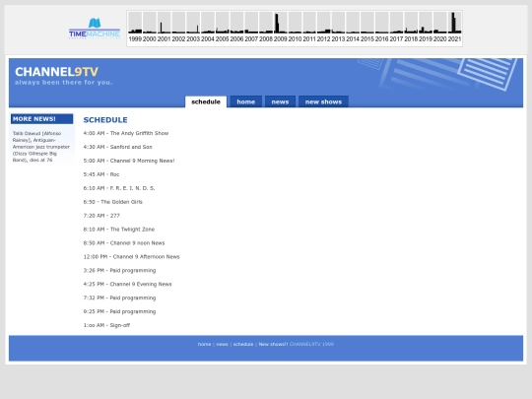Click the footer New shows!! link
The width and height of the screenshot is (532, 399).
273,344
